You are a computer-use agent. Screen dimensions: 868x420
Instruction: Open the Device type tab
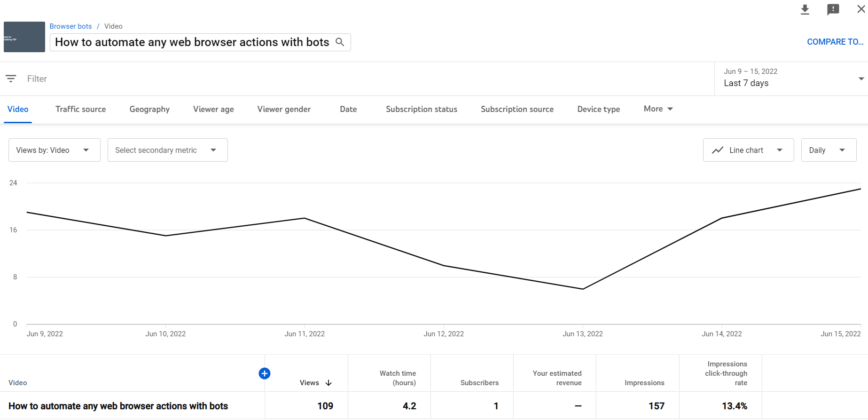coord(598,109)
